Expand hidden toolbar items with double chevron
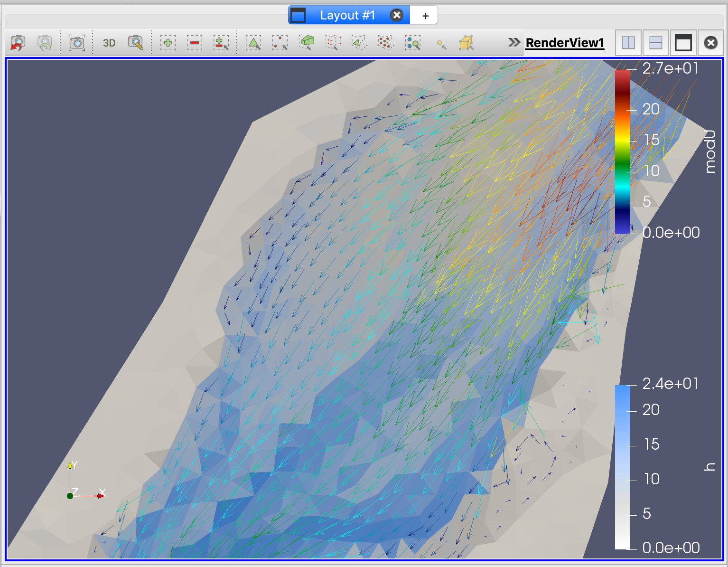The image size is (728, 567). point(513,42)
